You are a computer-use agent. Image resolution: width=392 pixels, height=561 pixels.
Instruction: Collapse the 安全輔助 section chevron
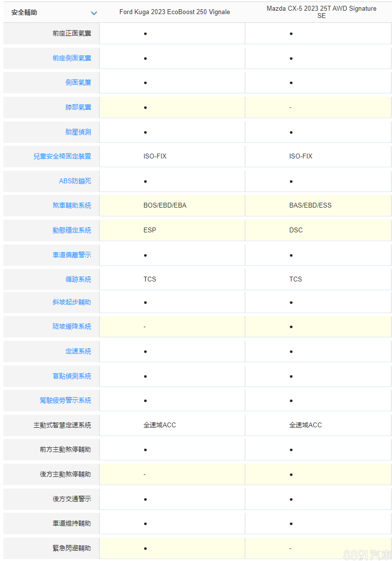tap(94, 13)
